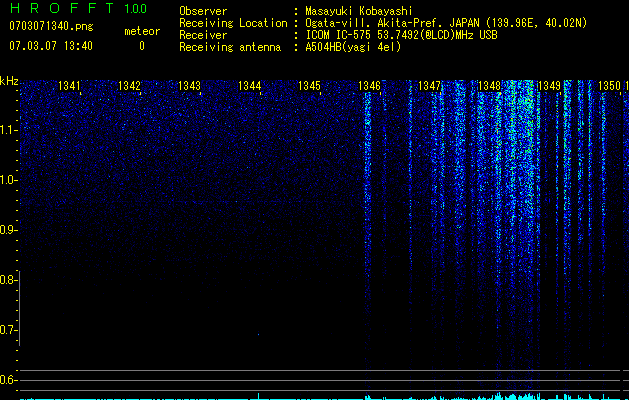Click the 0.8 kHz frequency tick label
Viewport: 629px width, 400px height.
(x=7, y=280)
